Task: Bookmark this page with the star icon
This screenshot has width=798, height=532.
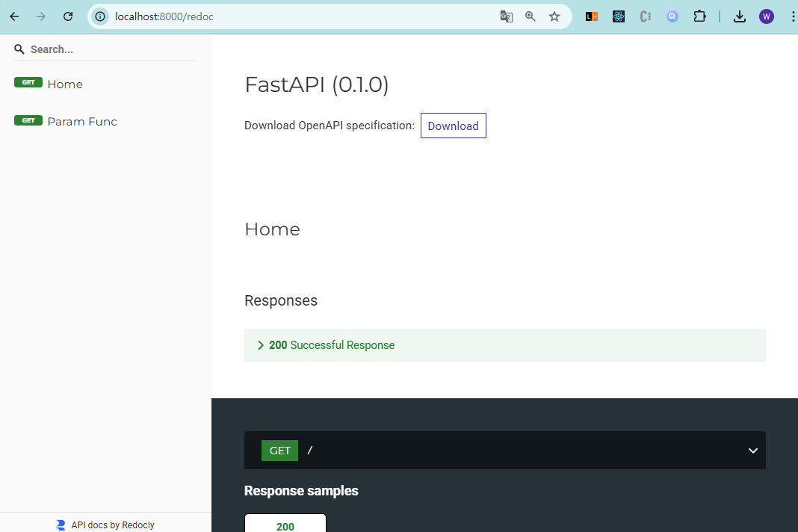Action: [x=554, y=16]
